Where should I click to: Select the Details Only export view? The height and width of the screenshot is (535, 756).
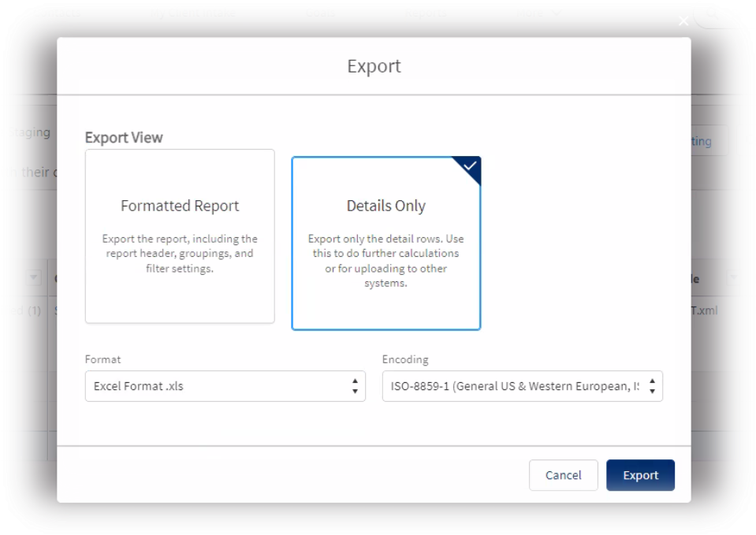[x=385, y=243]
